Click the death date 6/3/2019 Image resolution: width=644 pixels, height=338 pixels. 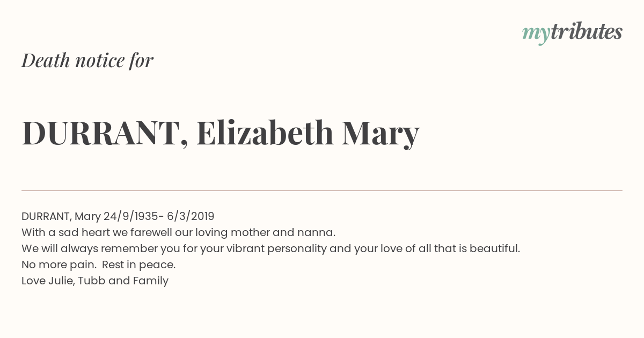click(x=191, y=216)
